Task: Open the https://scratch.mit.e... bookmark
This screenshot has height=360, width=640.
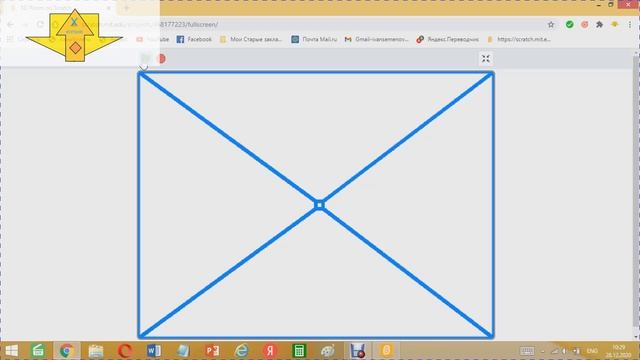Action: 519,39
